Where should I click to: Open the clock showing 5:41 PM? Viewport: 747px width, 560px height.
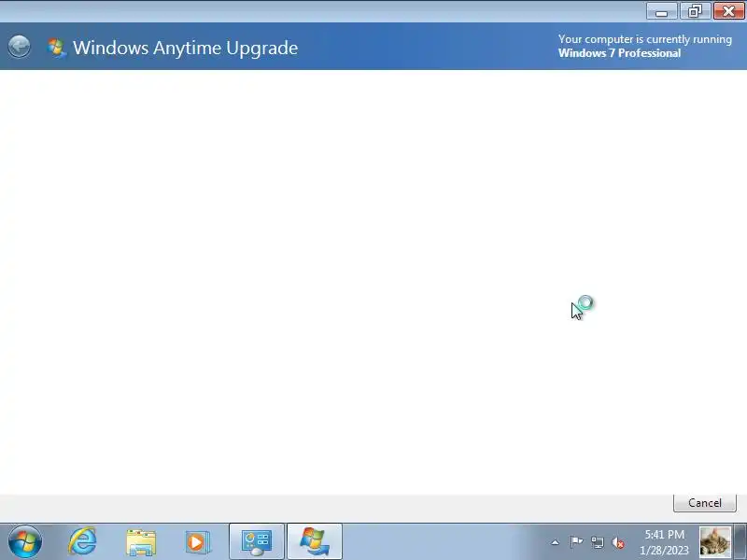pos(664,542)
